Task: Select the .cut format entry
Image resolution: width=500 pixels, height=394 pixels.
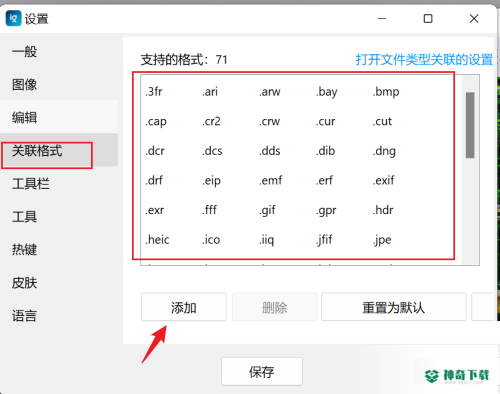Action: pos(382,121)
